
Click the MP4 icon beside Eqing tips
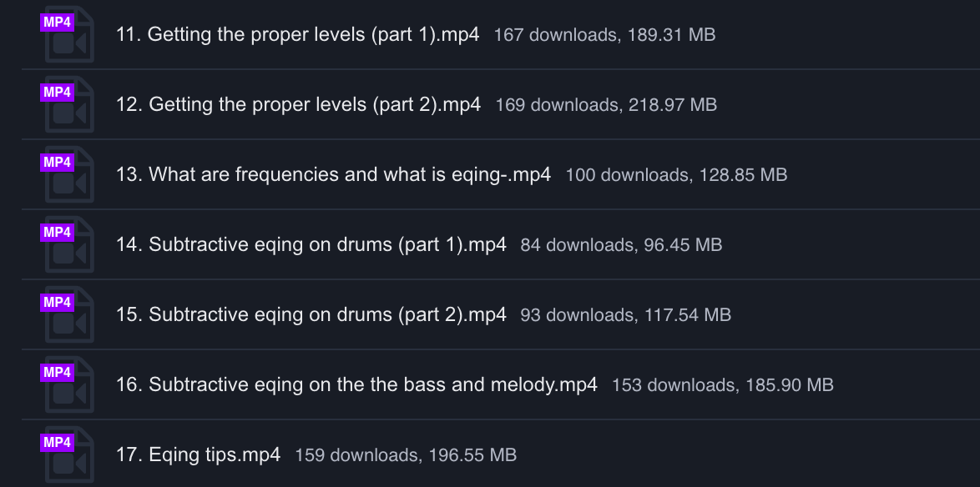point(68,454)
